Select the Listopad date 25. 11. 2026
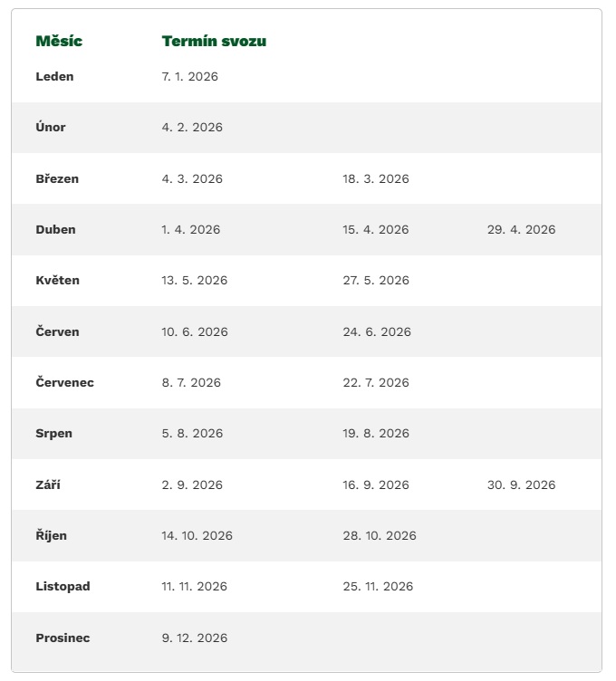Screen dimensions: 616x681 click(378, 586)
